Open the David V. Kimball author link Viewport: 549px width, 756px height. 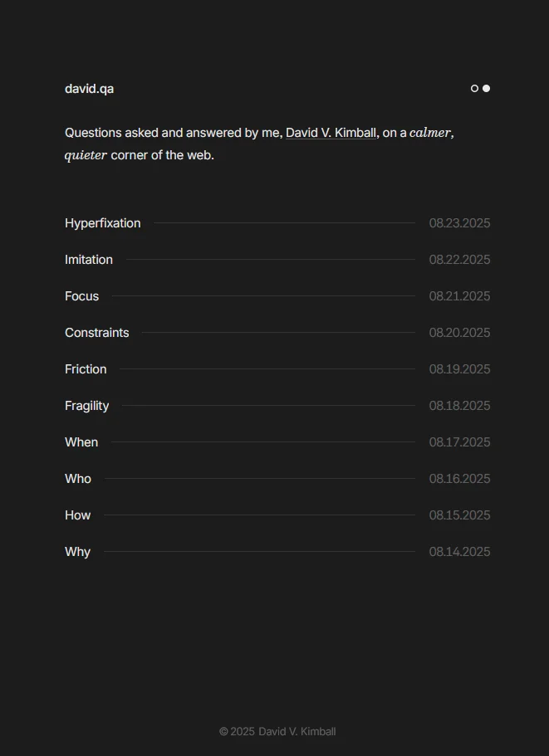point(331,133)
